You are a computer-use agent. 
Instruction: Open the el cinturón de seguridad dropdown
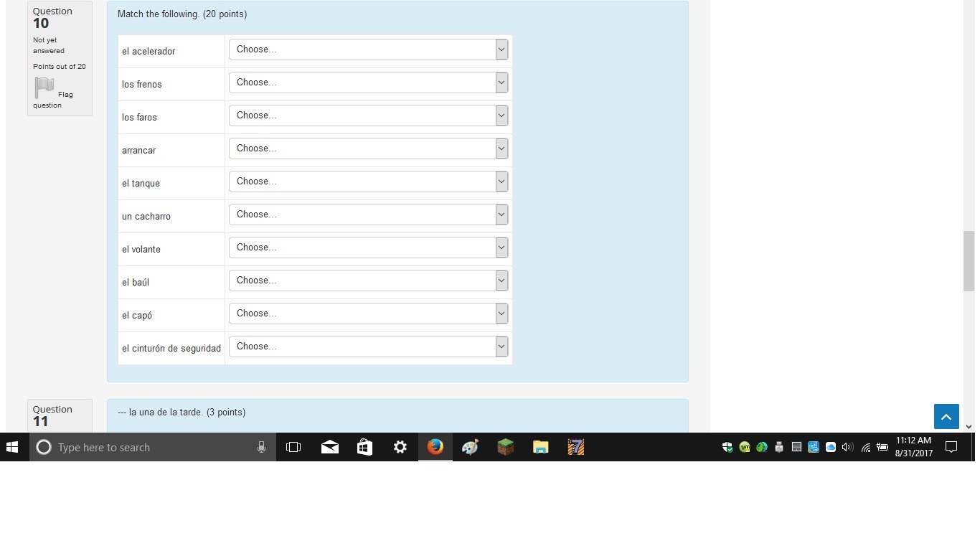(369, 347)
